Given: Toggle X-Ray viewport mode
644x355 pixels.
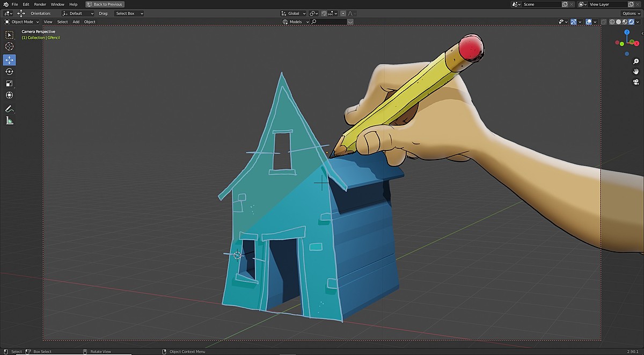Looking at the screenshot, I should (x=604, y=22).
